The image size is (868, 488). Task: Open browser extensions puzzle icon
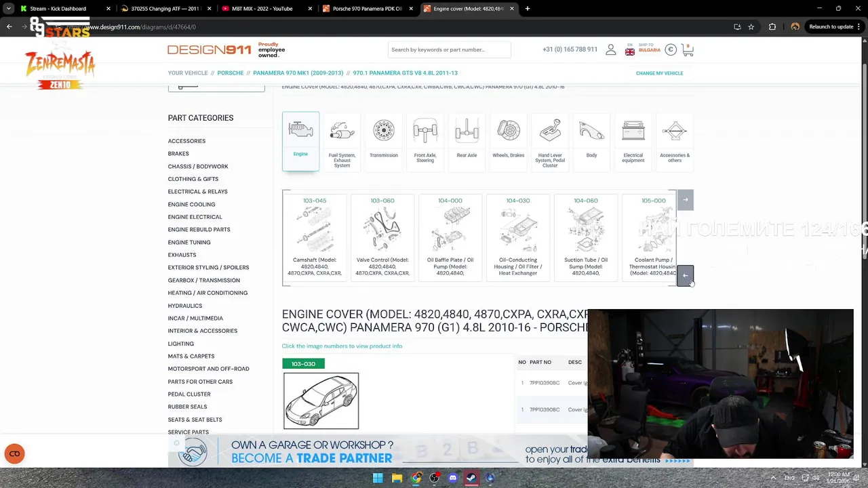click(772, 27)
